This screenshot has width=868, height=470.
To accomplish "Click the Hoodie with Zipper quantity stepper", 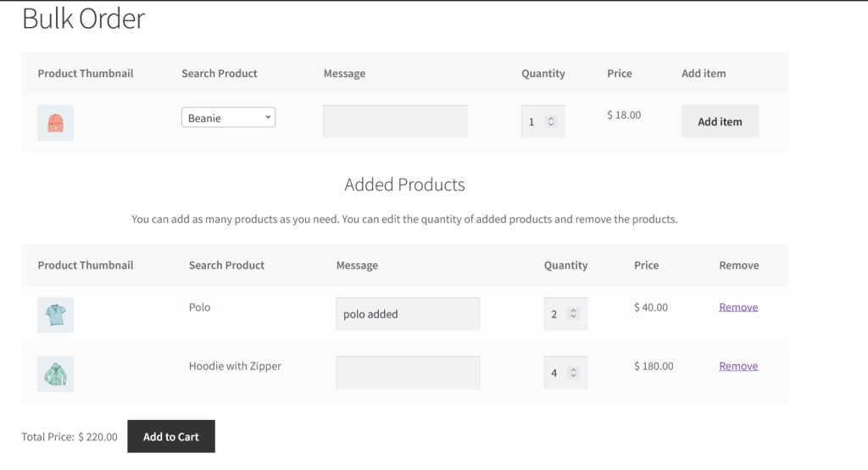I will [x=565, y=373].
